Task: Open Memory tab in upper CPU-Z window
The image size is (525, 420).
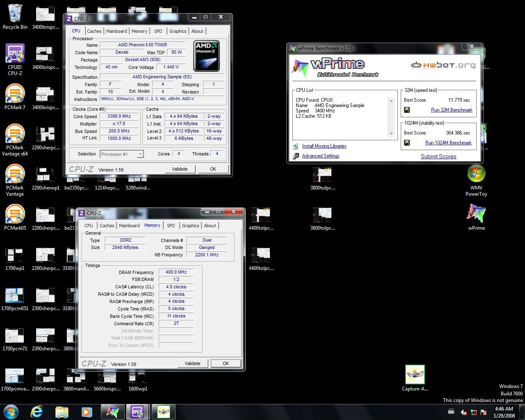Action: pos(139,31)
